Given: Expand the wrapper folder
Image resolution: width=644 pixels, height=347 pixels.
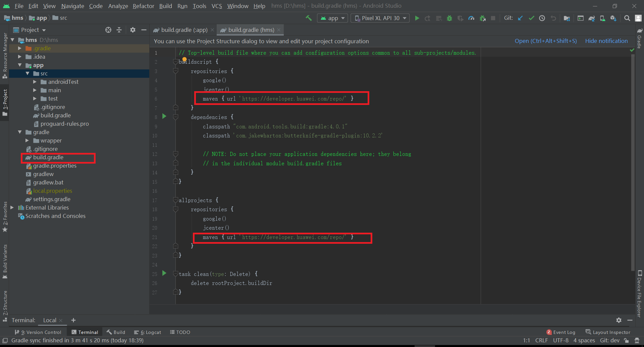Looking at the screenshot, I should point(27,140).
